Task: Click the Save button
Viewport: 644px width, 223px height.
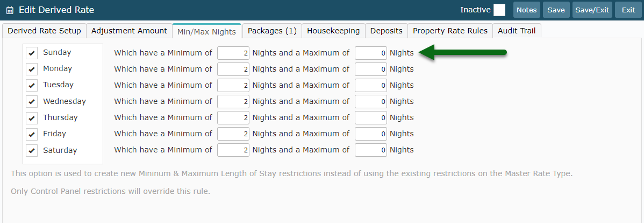Action: [x=556, y=10]
